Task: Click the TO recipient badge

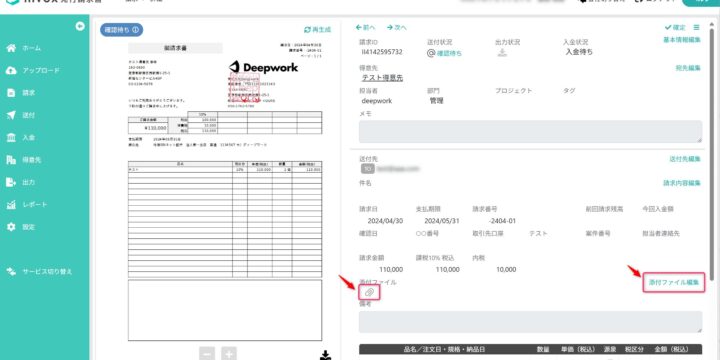Action: point(367,169)
